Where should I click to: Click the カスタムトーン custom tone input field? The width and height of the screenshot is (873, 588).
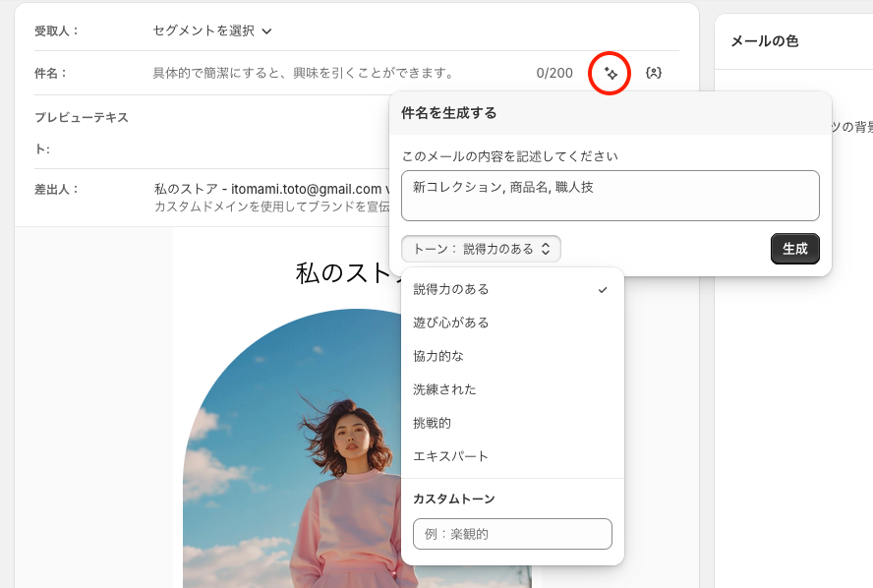[512, 534]
